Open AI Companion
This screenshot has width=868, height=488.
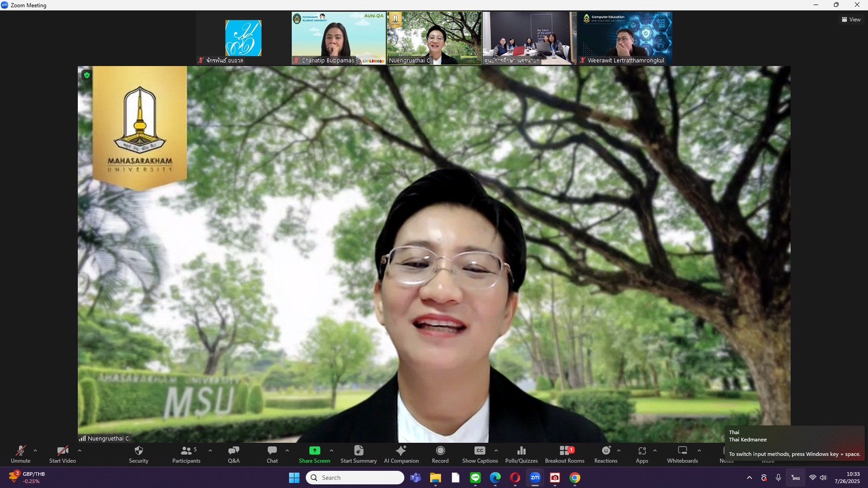pos(401,454)
